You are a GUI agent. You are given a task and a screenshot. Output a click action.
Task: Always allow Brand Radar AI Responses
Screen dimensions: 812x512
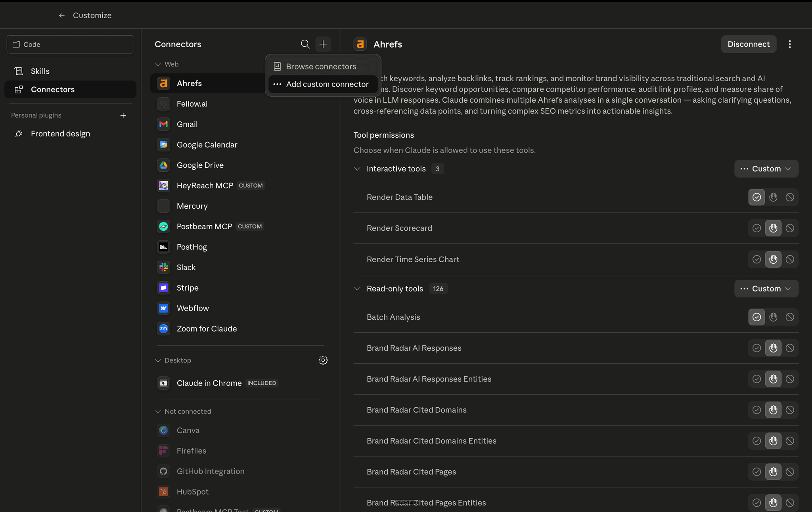(756, 348)
